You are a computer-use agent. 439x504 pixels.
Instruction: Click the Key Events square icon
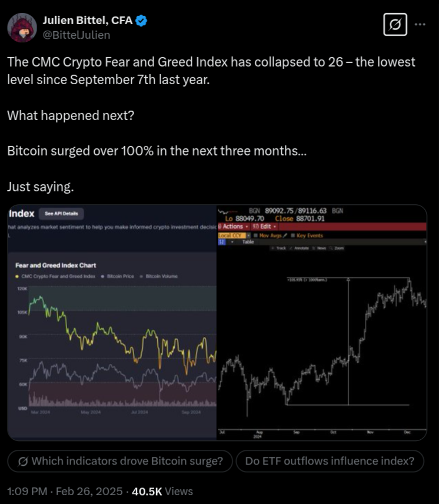293,236
